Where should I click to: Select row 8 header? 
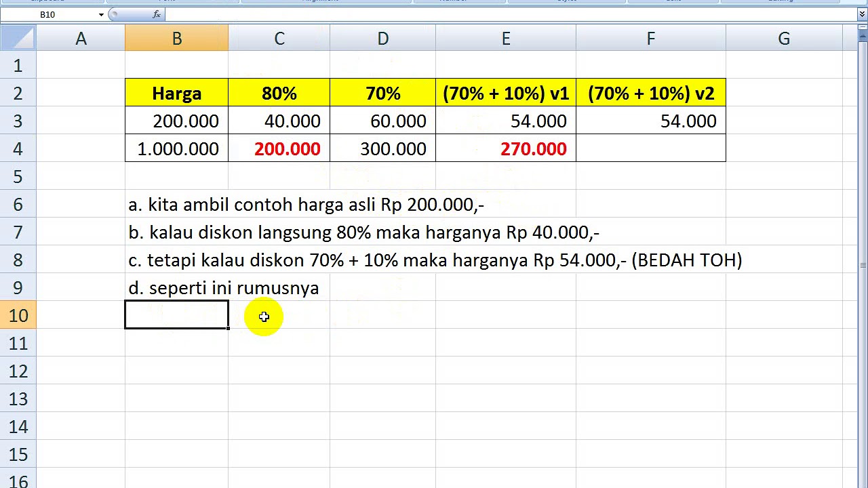18,260
